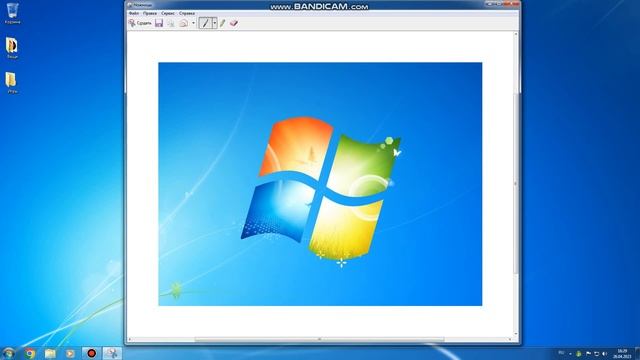This screenshot has width=640, height=360.
Task: Click the network tray icon
Action: 597,353
